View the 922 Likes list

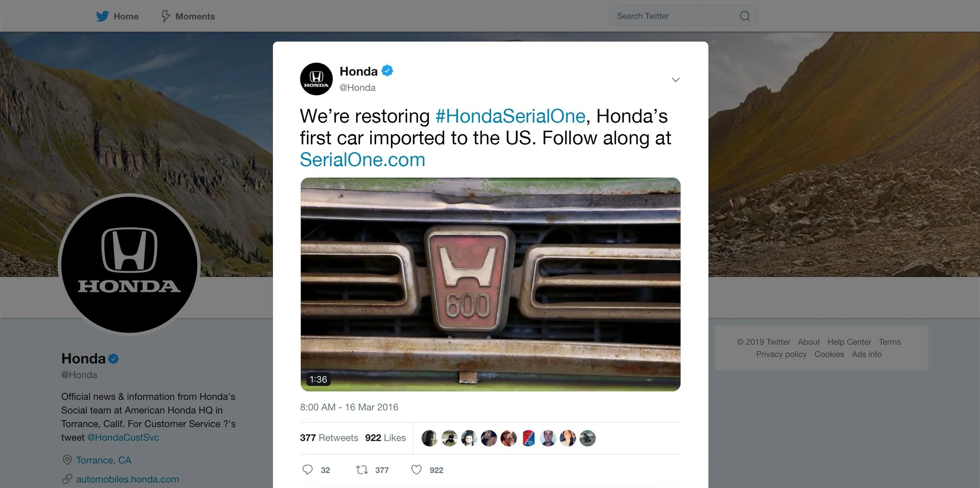click(x=385, y=438)
